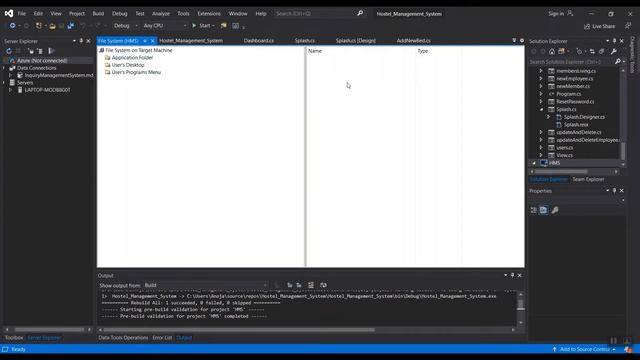Expand the LAPTOP server node
This screenshot has height=360, width=640.
tap(11, 90)
